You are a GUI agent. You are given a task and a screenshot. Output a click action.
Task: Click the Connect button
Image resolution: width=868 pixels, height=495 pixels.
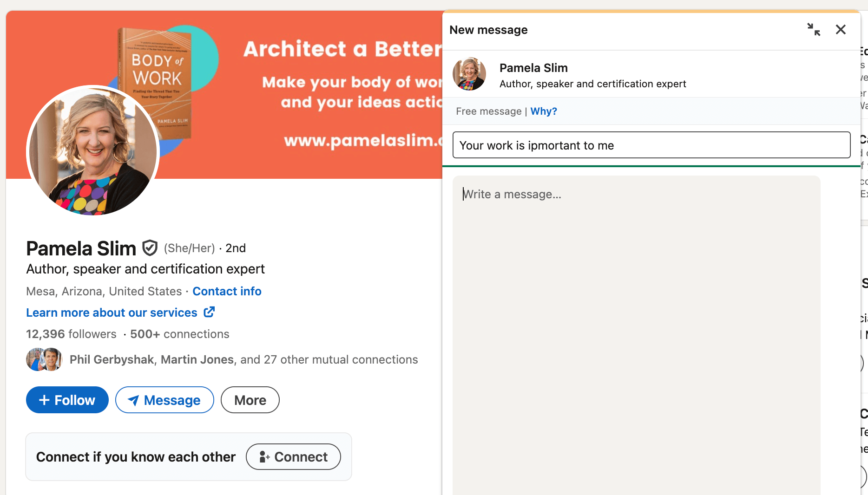pos(293,457)
